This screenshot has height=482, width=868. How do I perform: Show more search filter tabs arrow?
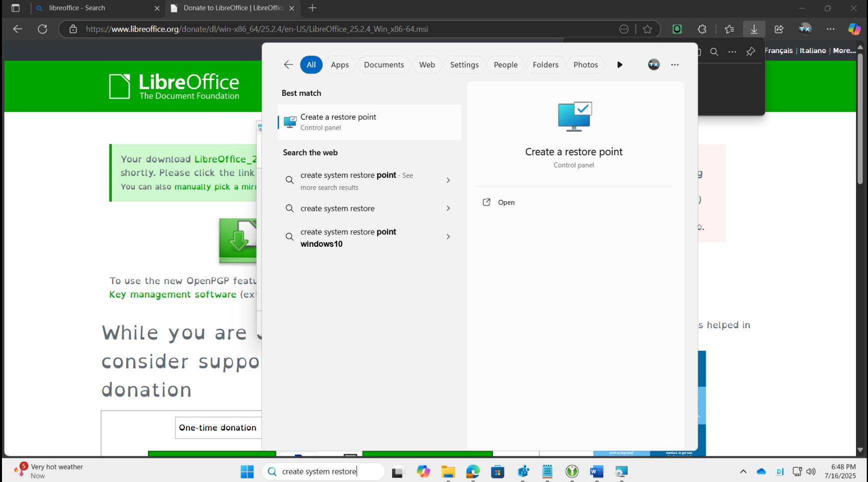coord(619,64)
